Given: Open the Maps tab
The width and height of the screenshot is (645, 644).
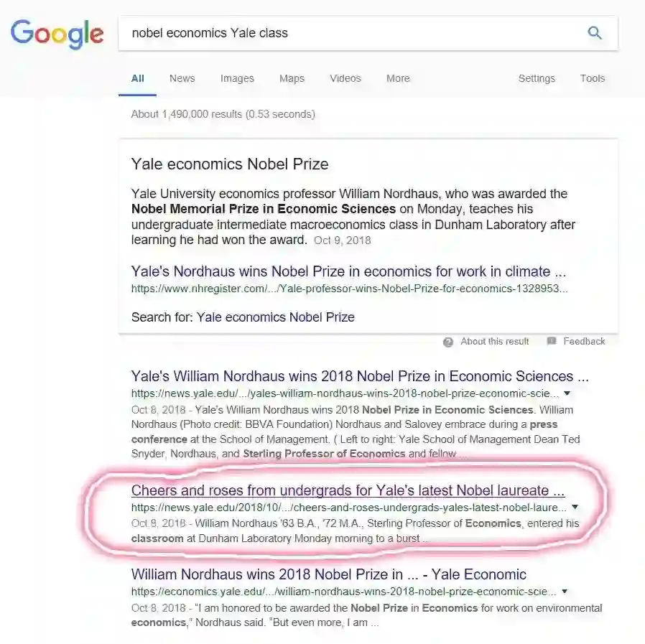Looking at the screenshot, I should click(292, 78).
